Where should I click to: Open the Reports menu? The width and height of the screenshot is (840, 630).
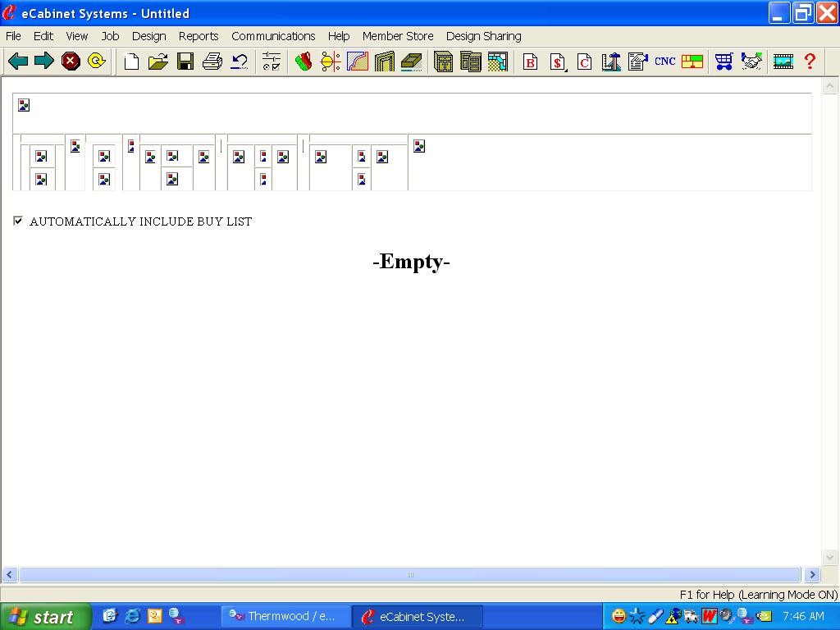199,36
